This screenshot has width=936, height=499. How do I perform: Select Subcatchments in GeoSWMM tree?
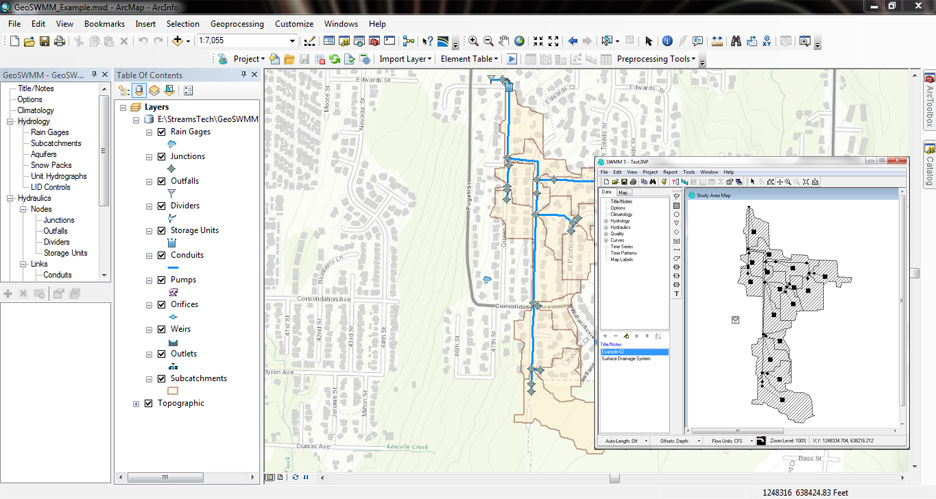56,143
